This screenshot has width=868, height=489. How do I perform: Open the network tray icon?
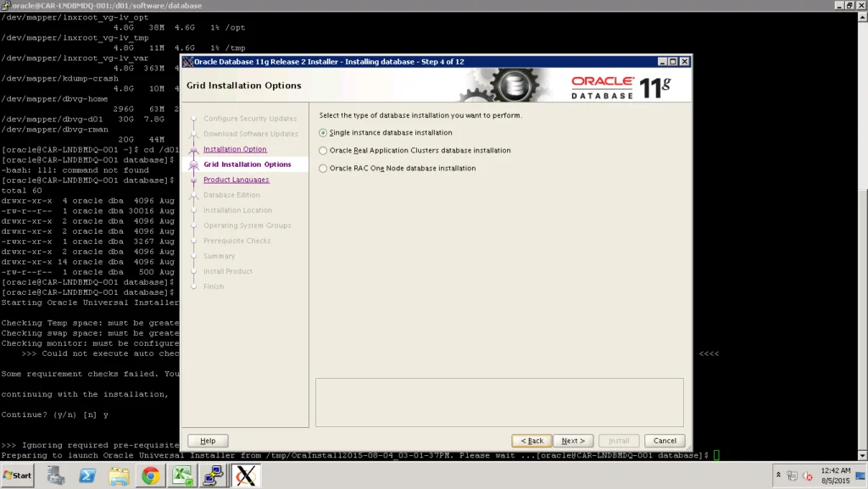793,475
